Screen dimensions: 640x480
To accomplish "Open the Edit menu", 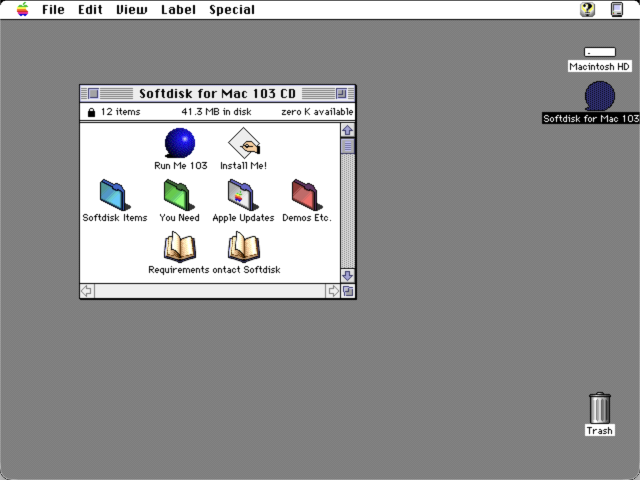I will click(90, 9).
